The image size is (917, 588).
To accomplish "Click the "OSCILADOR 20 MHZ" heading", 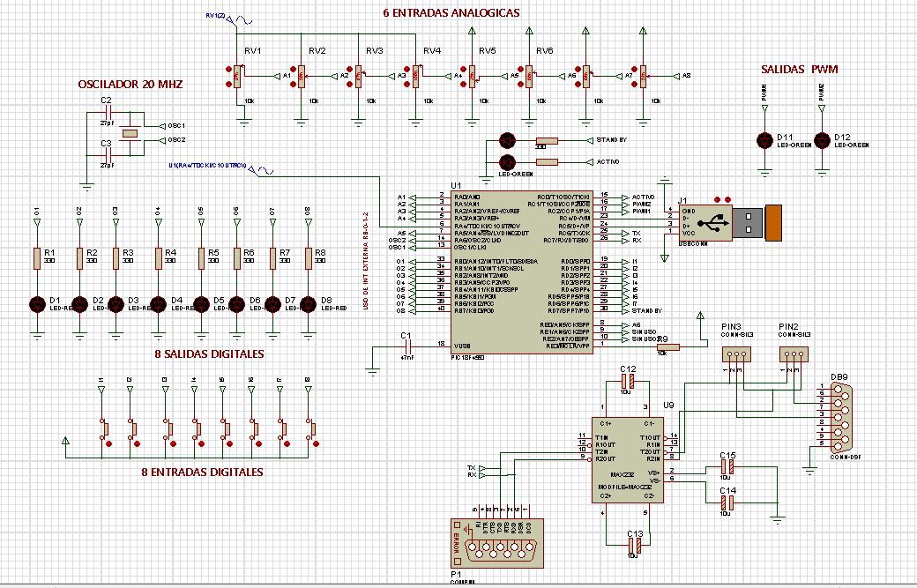I will click(x=130, y=85).
